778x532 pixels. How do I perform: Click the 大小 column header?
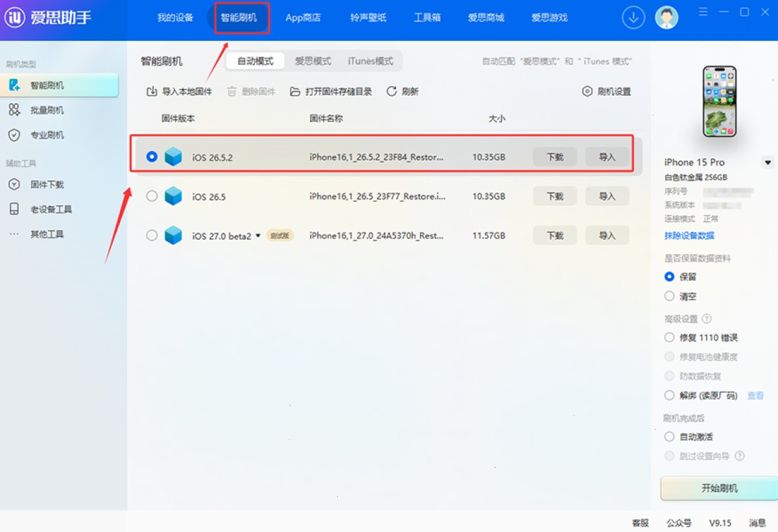click(x=497, y=119)
